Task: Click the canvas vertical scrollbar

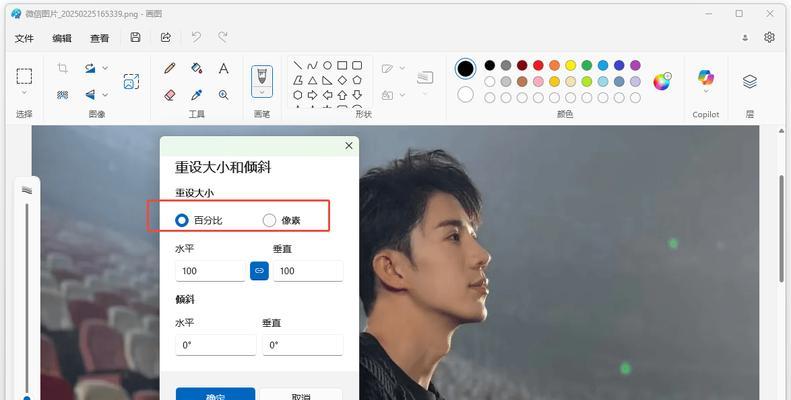Action: coord(782,228)
